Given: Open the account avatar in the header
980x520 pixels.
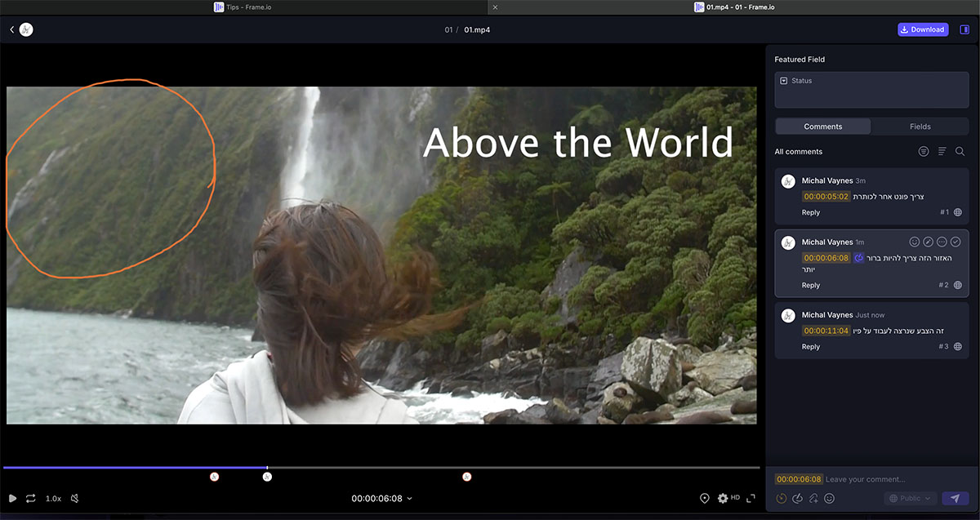Looking at the screenshot, I should click(x=26, y=29).
